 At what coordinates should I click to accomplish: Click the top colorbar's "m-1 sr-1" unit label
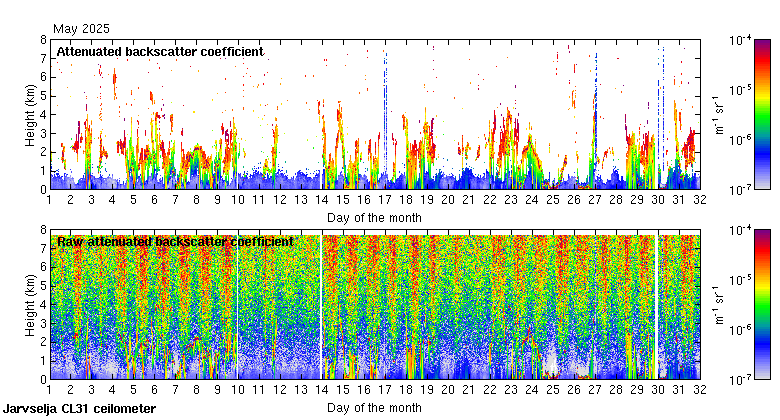click(718, 114)
